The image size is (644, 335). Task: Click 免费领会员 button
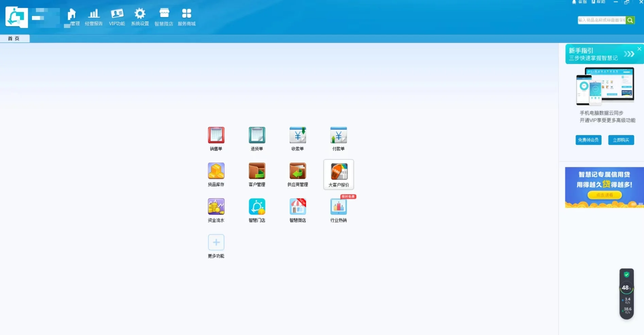click(588, 140)
